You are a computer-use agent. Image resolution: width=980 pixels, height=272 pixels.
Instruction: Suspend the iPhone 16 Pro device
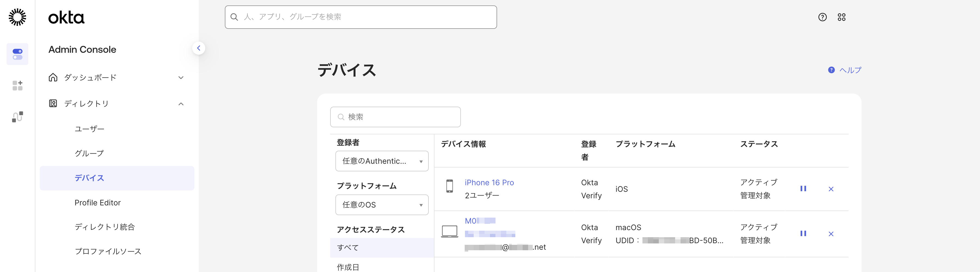pyautogui.click(x=803, y=189)
